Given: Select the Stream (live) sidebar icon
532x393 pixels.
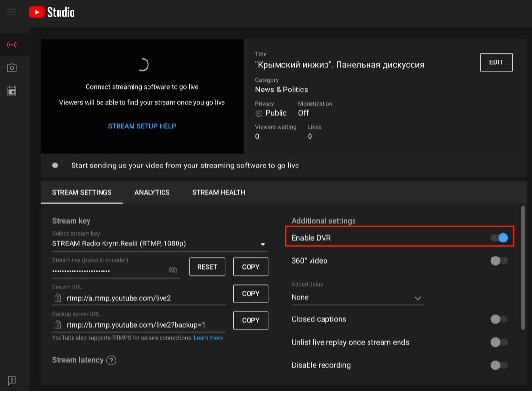Looking at the screenshot, I should 12,45.
